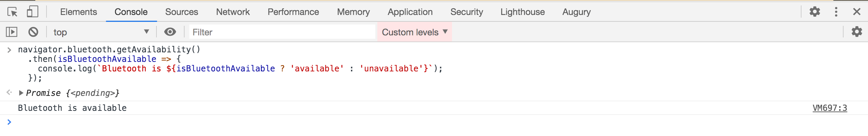This screenshot has height=136, width=868.
Task: Activate the inspect element picker icon
Action: point(13,12)
